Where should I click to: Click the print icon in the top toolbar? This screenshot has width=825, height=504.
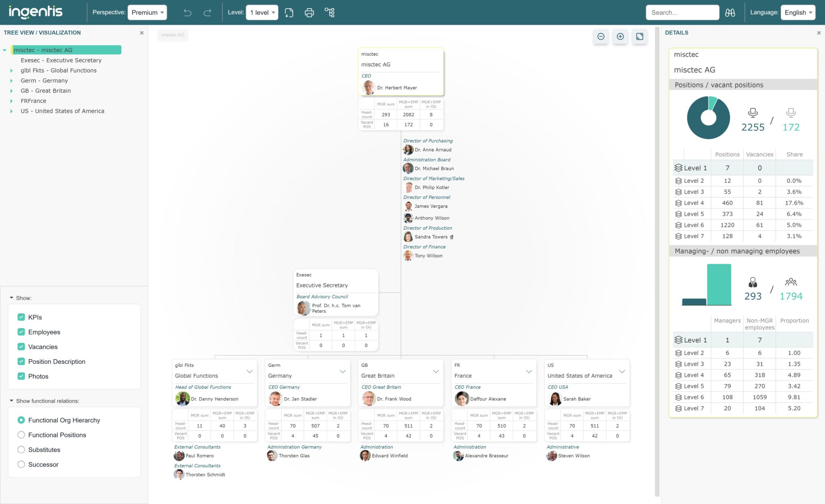[309, 12]
